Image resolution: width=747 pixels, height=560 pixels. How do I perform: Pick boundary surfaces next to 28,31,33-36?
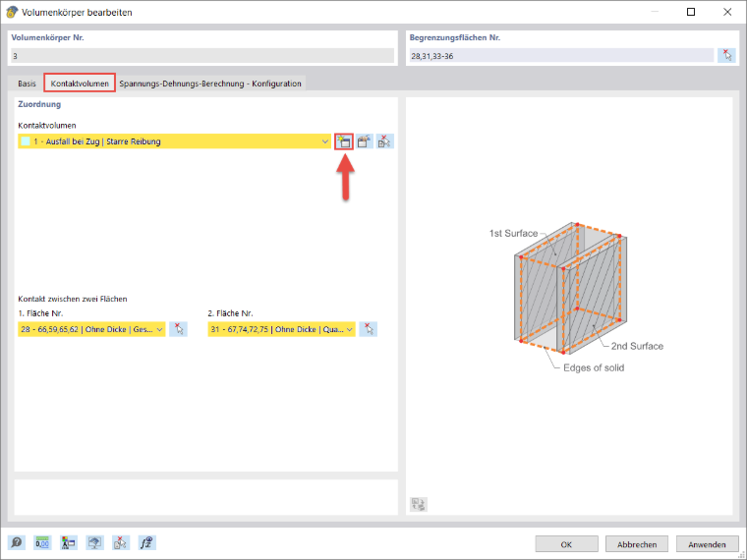[x=727, y=56]
